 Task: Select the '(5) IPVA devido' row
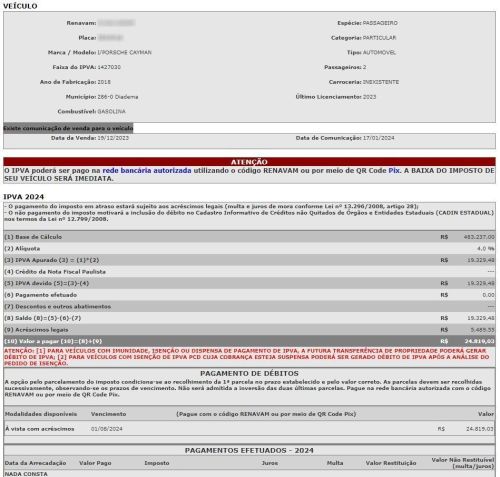point(249,283)
